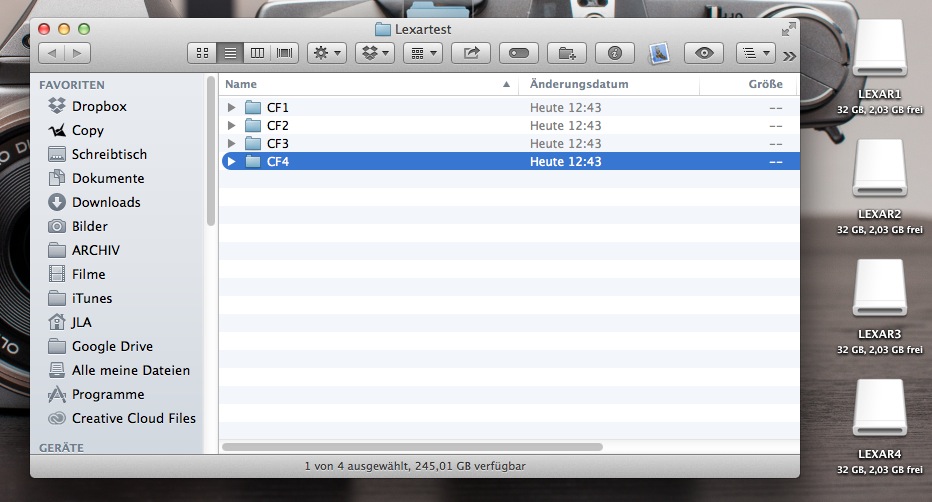Click the Quick Look eye icon
932x502 pixels.
[x=704, y=53]
